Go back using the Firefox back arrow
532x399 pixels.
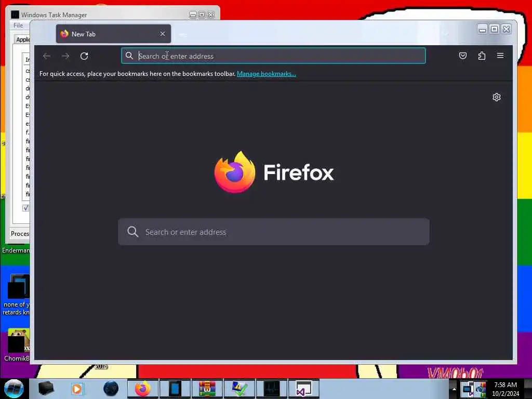point(47,56)
